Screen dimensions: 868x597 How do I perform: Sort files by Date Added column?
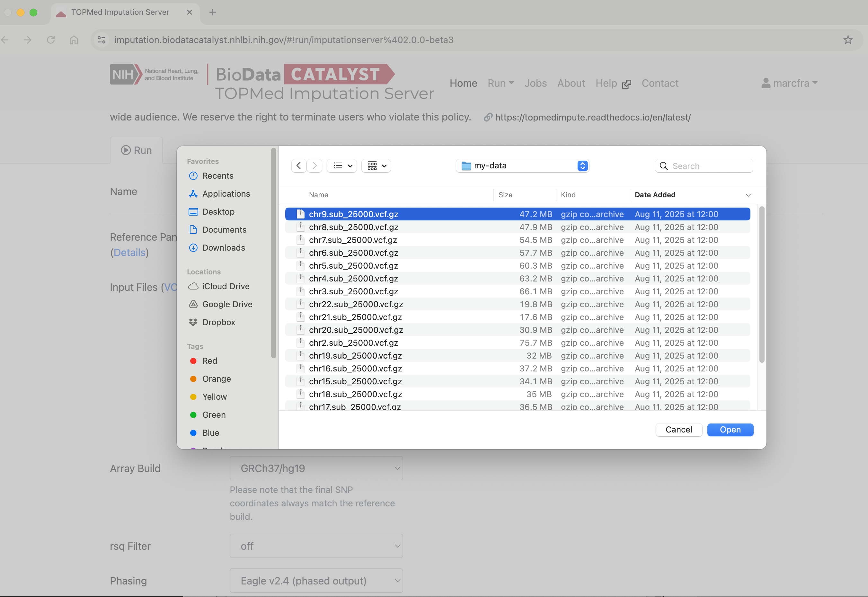655,195
